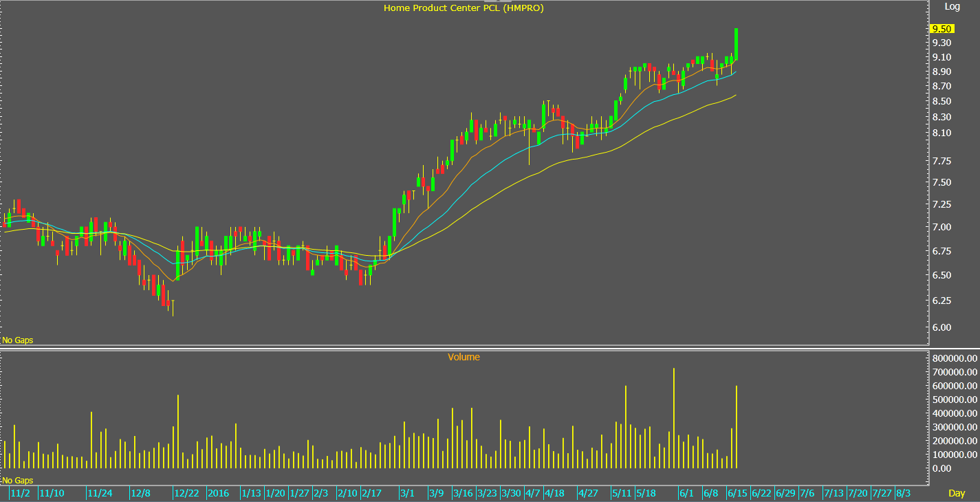Click the 8.70 price axis label

point(941,86)
